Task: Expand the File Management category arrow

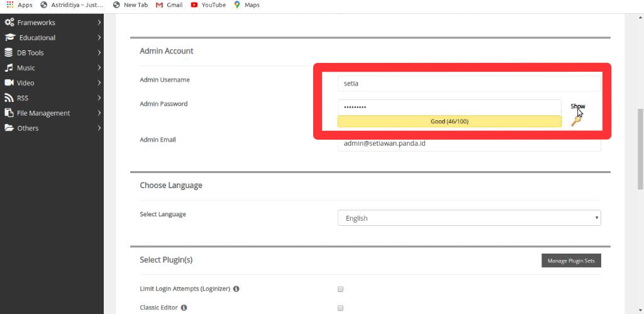Action: point(99,113)
